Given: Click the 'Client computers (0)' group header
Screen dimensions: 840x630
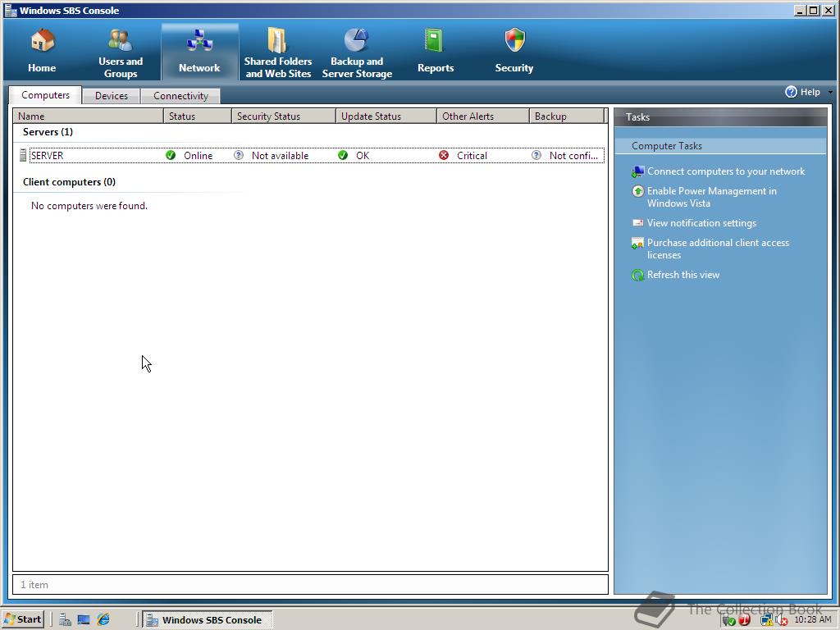Looking at the screenshot, I should [x=69, y=182].
